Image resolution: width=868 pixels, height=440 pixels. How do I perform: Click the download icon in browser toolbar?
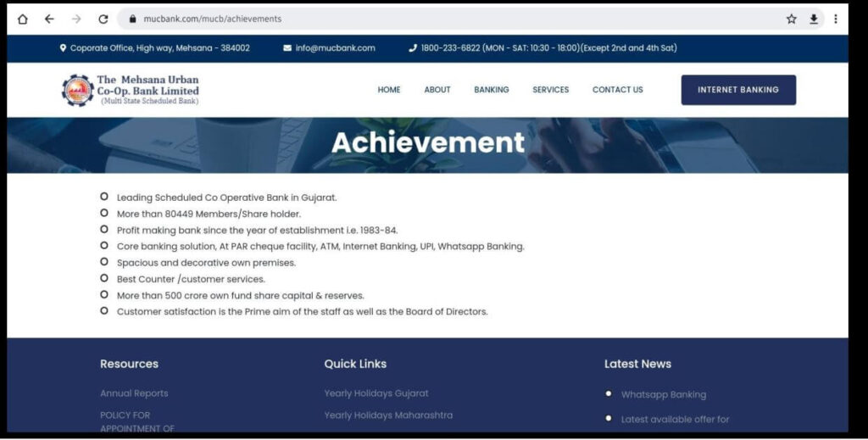pyautogui.click(x=814, y=19)
